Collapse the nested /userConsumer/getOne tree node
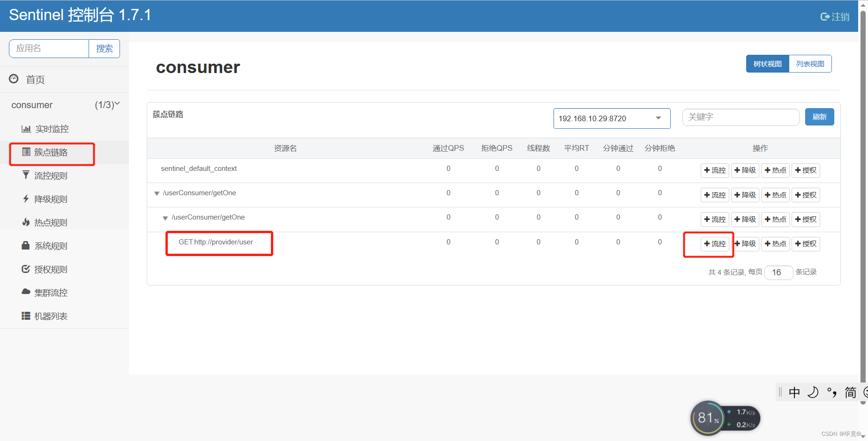868x441 pixels. [165, 218]
